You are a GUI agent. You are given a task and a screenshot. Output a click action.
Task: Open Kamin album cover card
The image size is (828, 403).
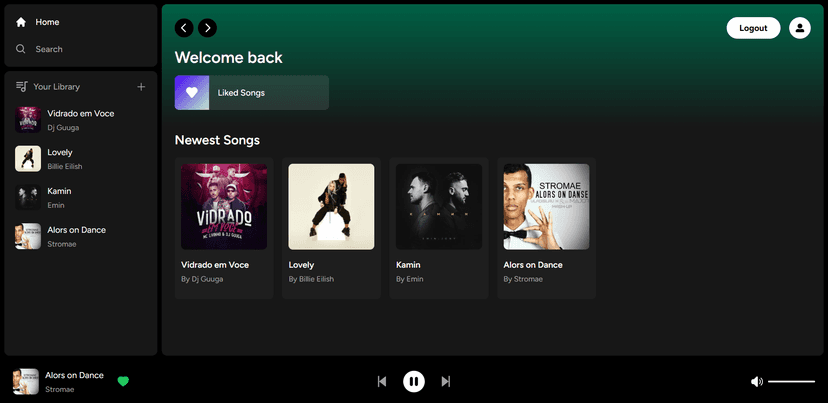pos(439,207)
